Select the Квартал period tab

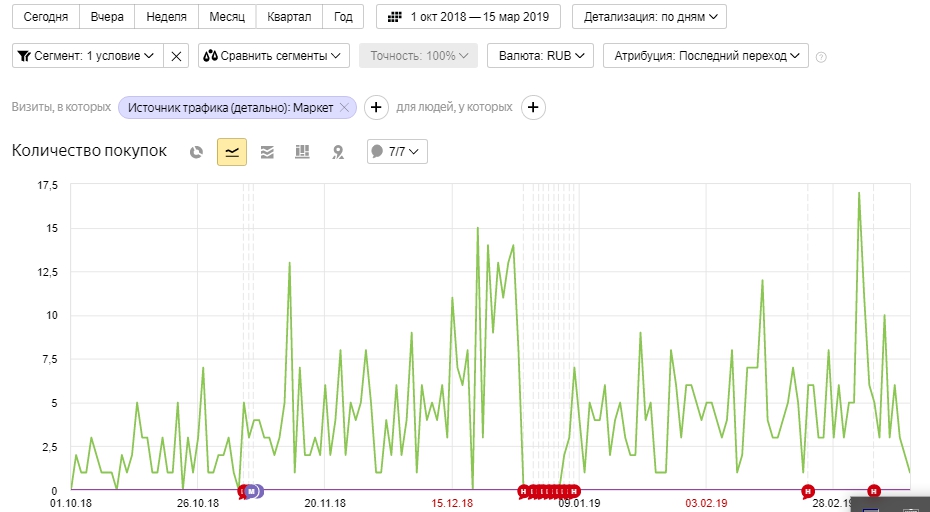coord(290,17)
